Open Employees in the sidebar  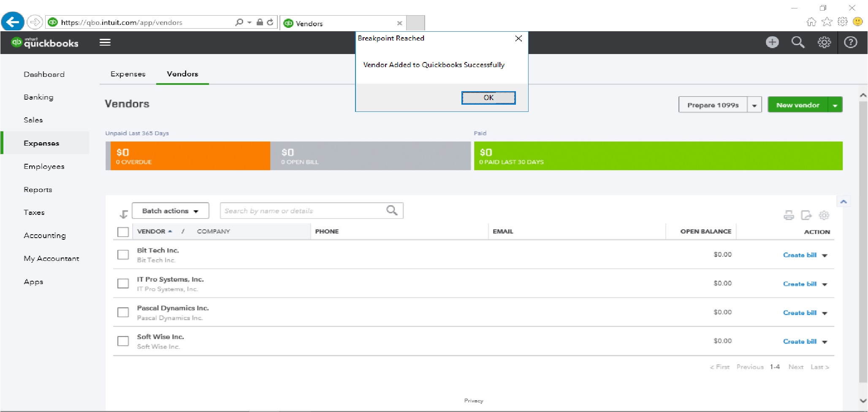click(44, 166)
